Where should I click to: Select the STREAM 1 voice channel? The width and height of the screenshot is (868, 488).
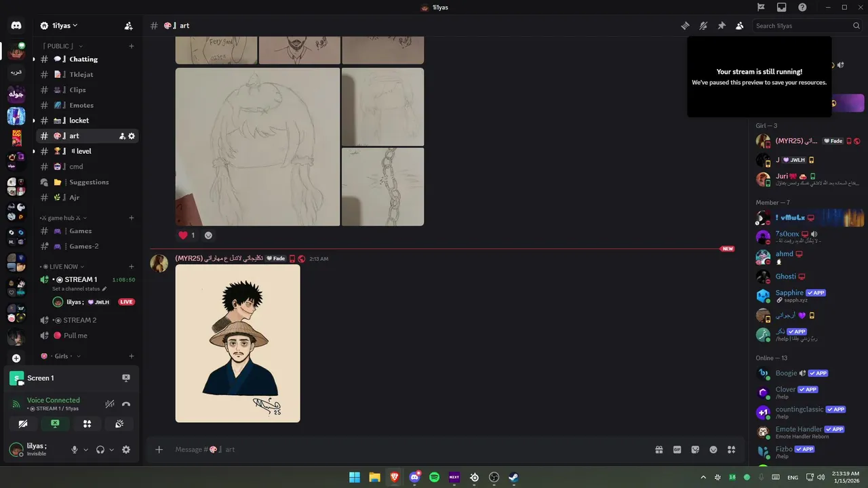click(x=80, y=279)
